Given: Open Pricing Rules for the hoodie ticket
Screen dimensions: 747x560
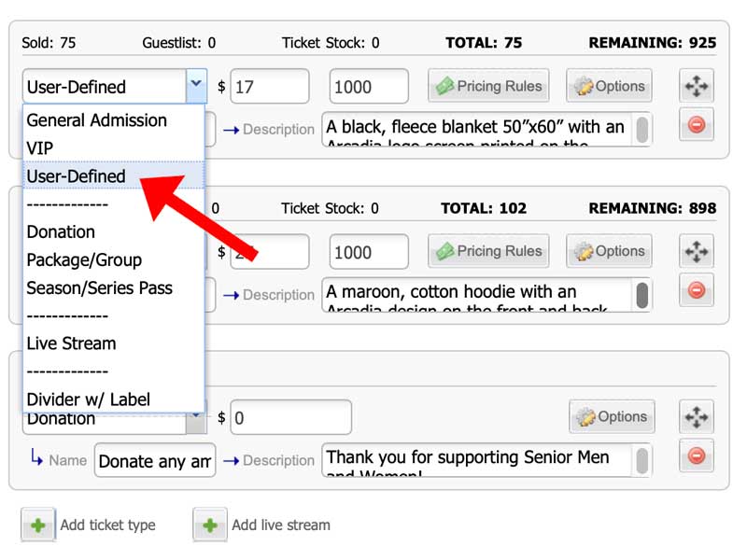Looking at the screenshot, I should (488, 251).
